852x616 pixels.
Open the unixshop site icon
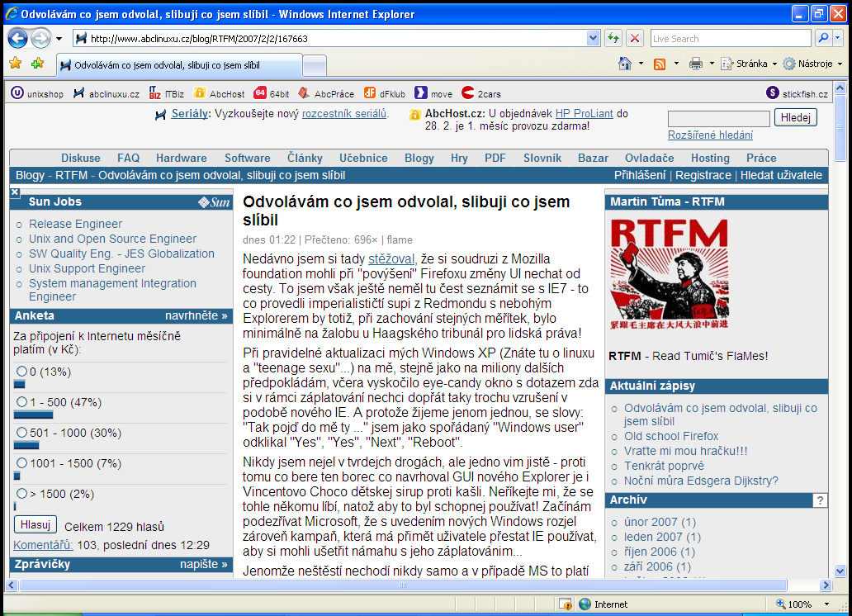click(17, 93)
